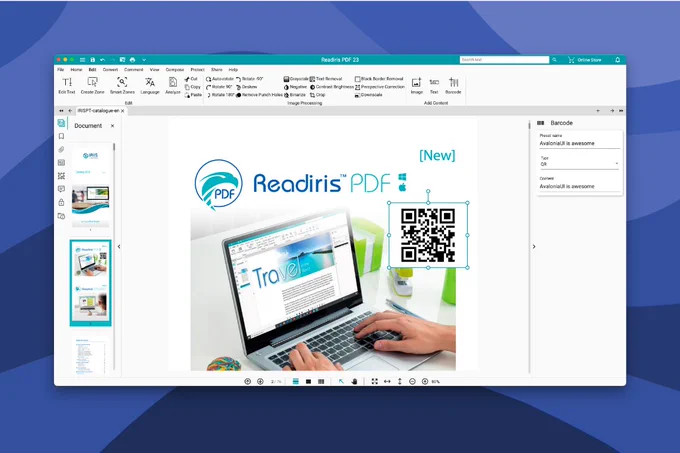Edit the barcode Content field
Viewport: 680px width, 453px height.
click(x=579, y=186)
